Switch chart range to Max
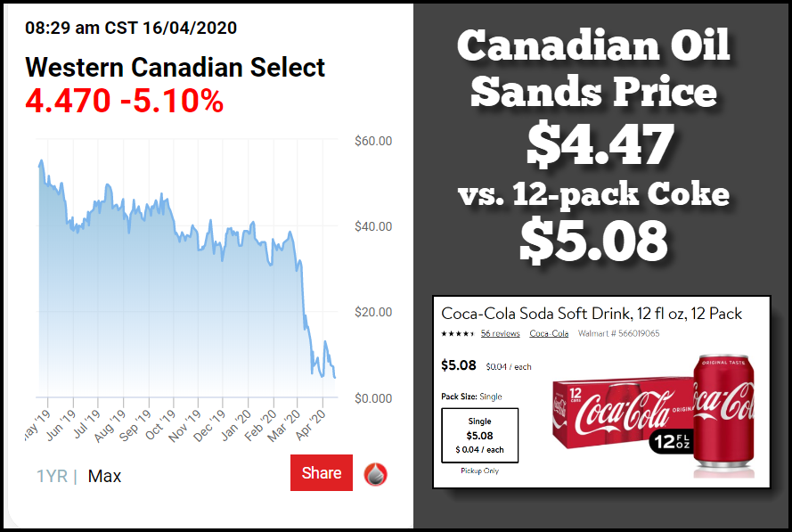The width and height of the screenshot is (792, 532). coord(104,476)
